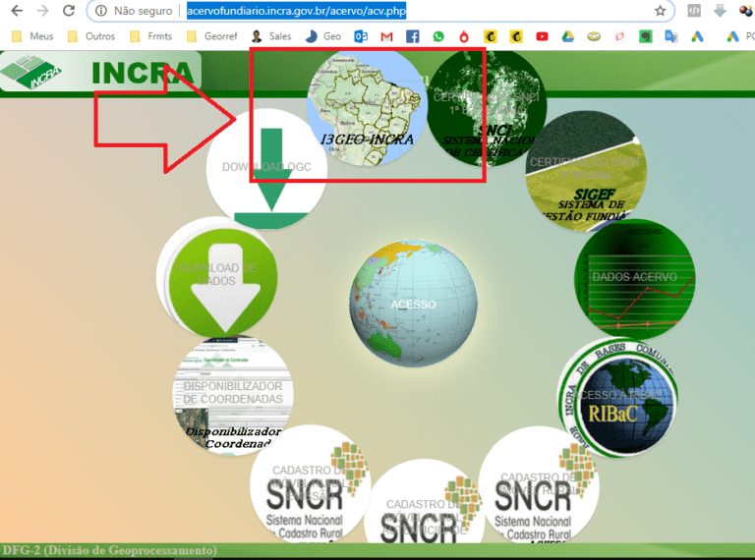Open the Frmts bookmarks folder
Image resolution: width=755 pixels, height=560 pixels.
[x=151, y=36]
